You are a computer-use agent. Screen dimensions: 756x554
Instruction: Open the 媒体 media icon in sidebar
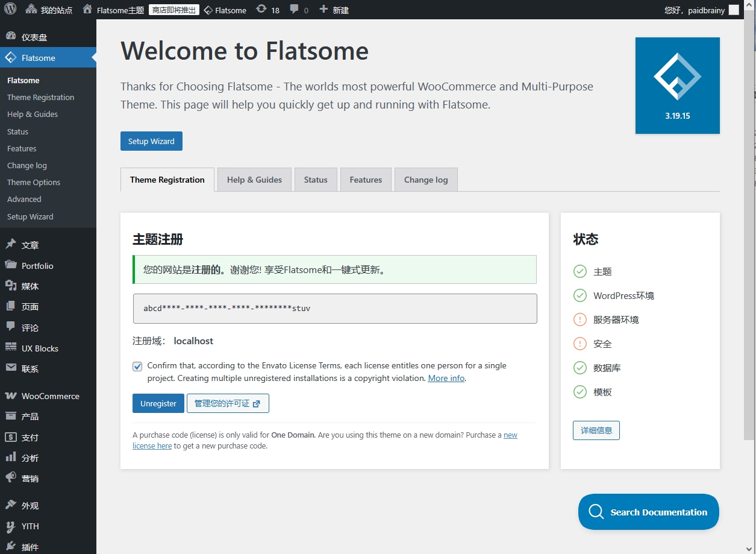pos(11,286)
